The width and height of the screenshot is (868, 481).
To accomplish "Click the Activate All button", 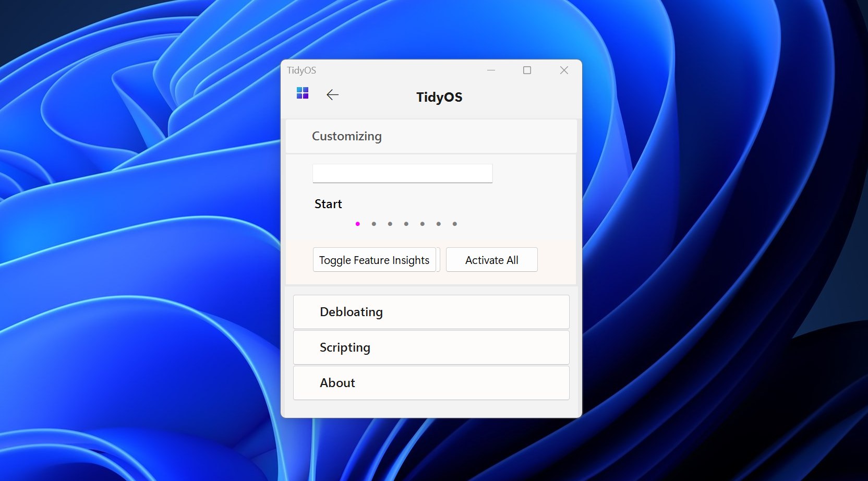I will point(491,260).
